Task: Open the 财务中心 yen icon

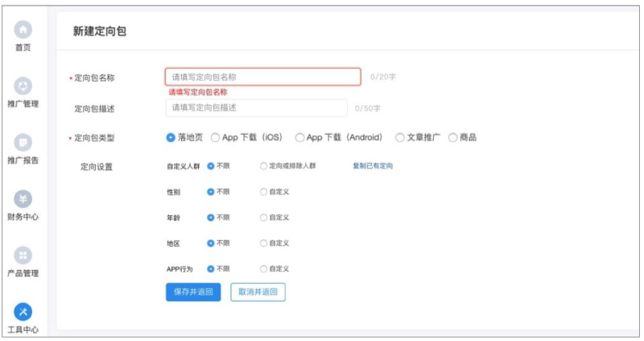Action: coord(23,198)
